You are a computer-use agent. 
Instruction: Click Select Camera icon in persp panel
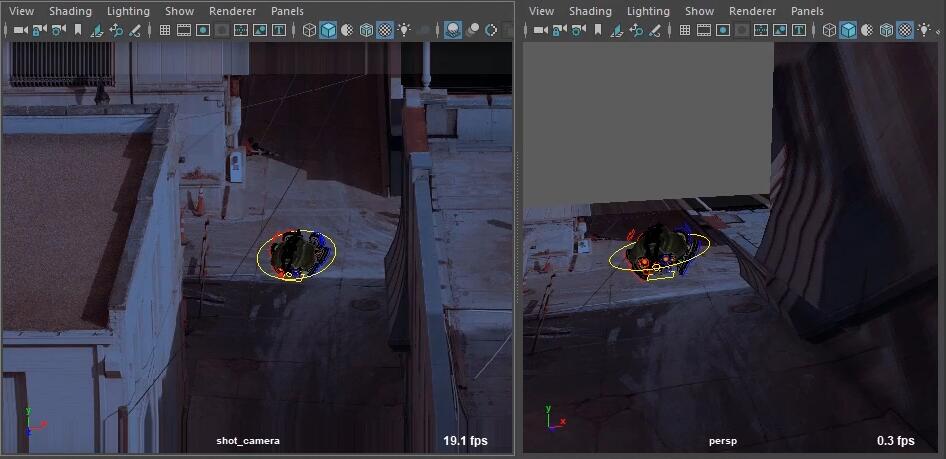point(540,30)
